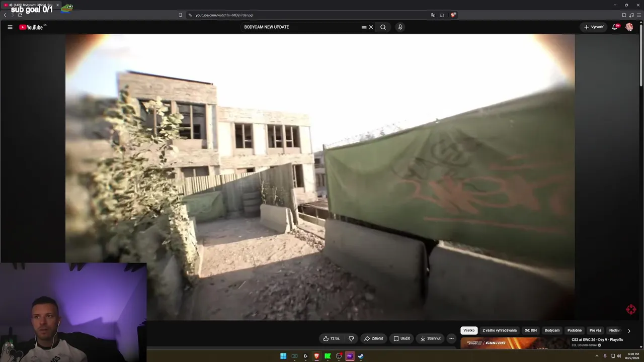Show more filter chips with right arrow
This screenshot has width=644, height=362.
[x=629, y=331]
